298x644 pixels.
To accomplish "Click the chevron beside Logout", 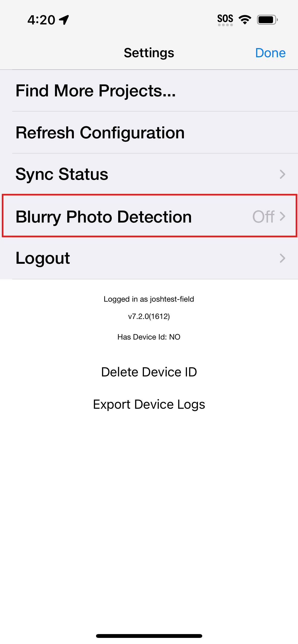I will coord(282,258).
